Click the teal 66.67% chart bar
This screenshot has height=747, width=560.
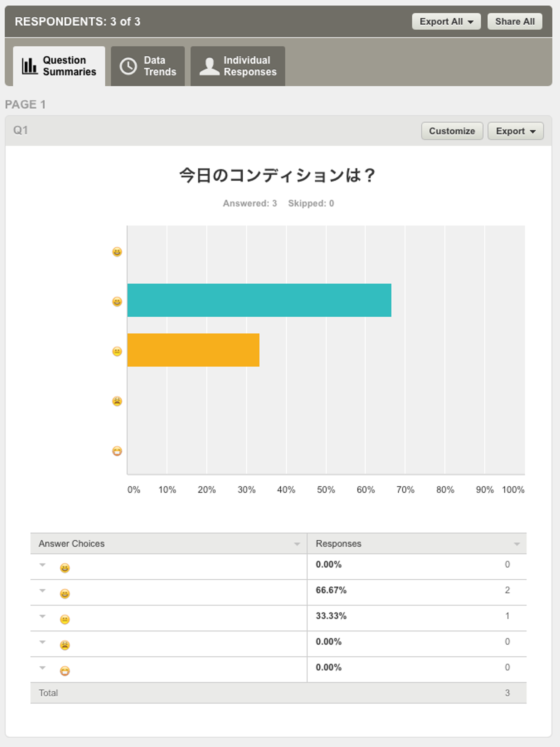click(x=259, y=300)
